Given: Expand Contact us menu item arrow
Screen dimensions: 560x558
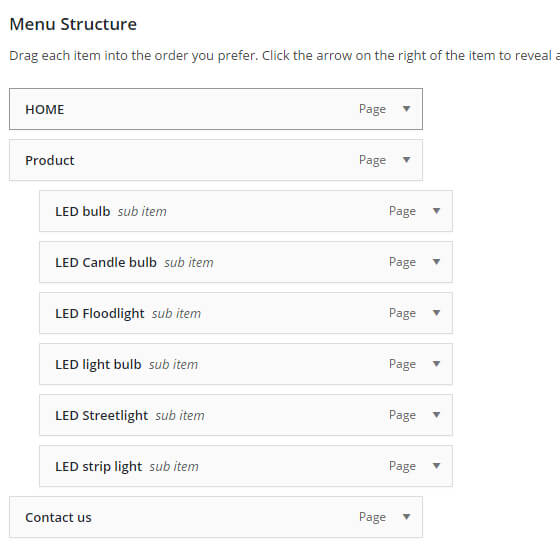Looking at the screenshot, I should [x=406, y=517].
